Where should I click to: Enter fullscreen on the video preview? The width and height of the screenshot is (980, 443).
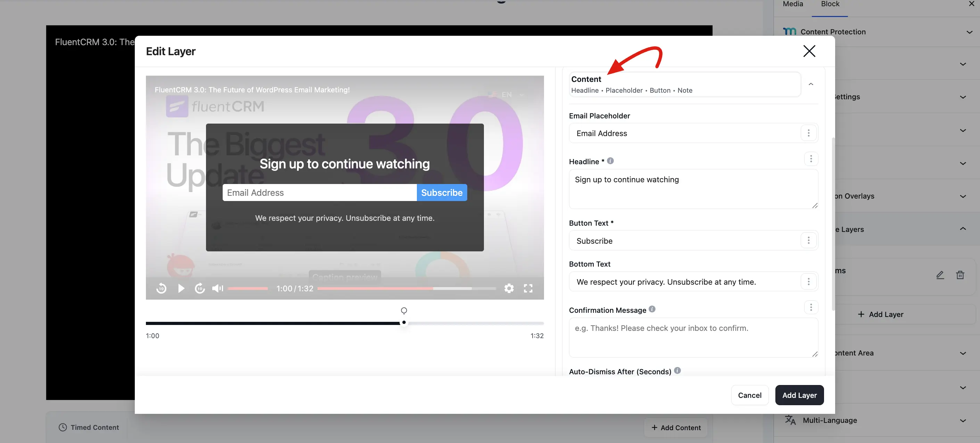click(528, 289)
